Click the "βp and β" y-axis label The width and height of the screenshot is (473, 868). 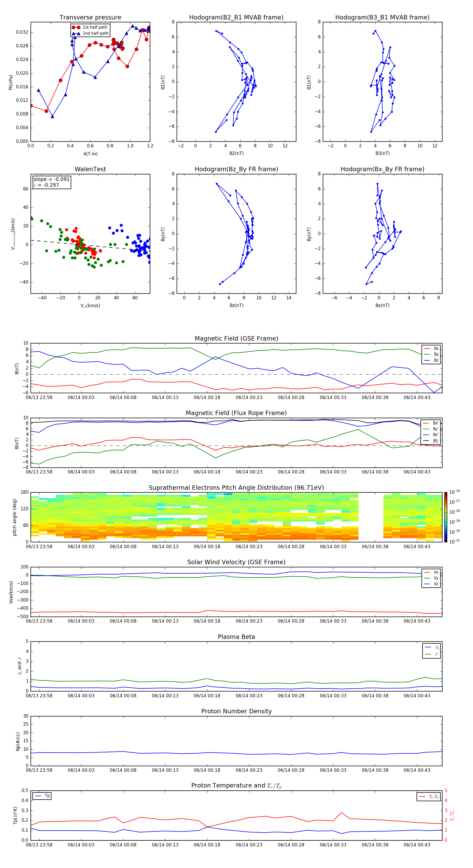(x=19, y=667)
